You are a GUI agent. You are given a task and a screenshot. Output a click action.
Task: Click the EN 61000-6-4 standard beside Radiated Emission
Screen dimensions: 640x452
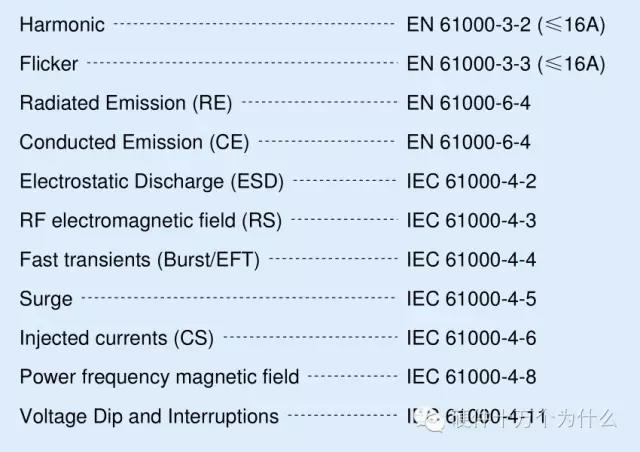[x=468, y=103]
